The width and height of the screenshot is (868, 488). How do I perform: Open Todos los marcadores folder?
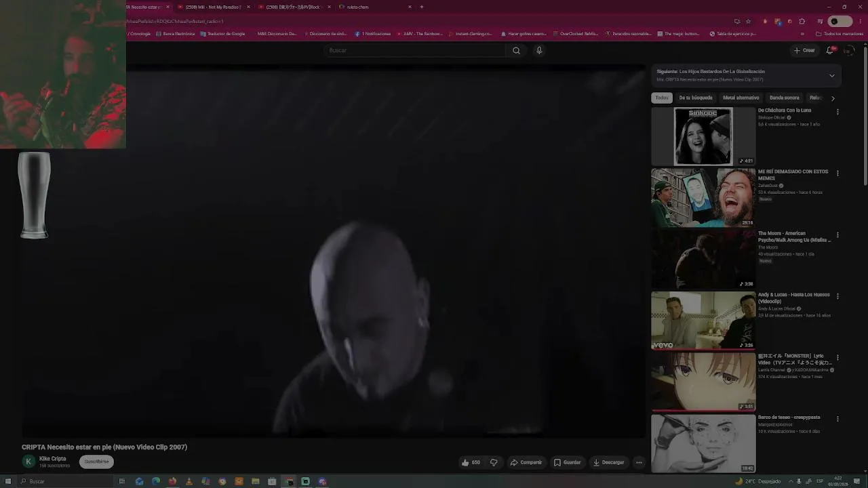click(x=840, y=34)
